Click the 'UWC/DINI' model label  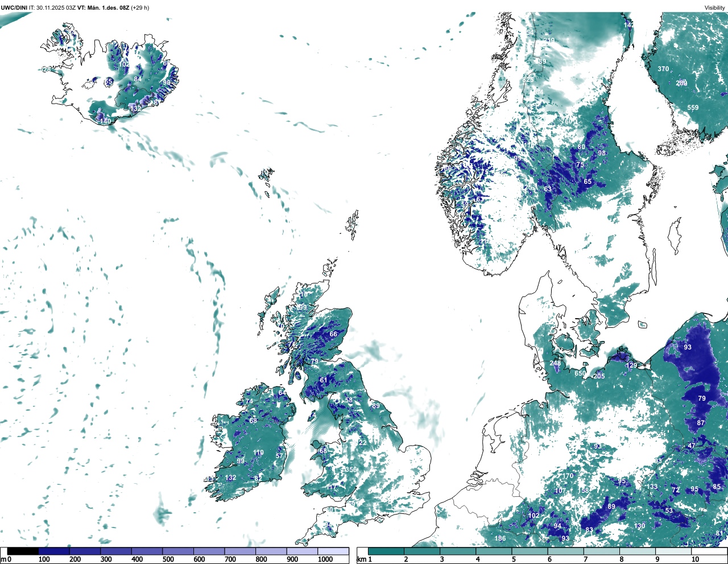(x=14, y=8)
